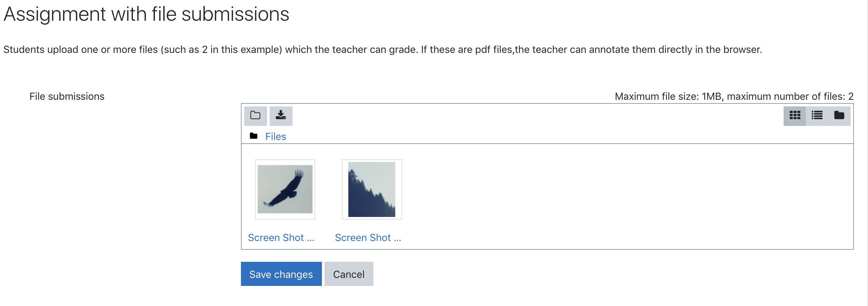The width and height of the screenshot is (868, 306).
Task: Display the folder tree view
Action: point(839,116)
